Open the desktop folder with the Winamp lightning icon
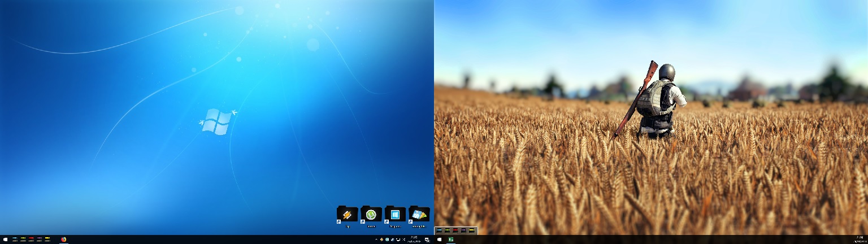Screen dimensions: 868x244 tap(347, 215)
